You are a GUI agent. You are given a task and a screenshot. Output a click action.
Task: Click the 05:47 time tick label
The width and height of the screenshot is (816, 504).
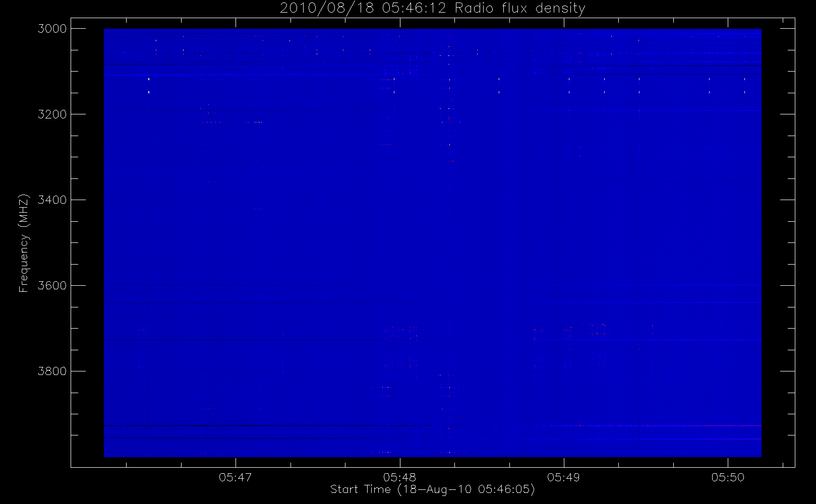(x=236, y=477)
